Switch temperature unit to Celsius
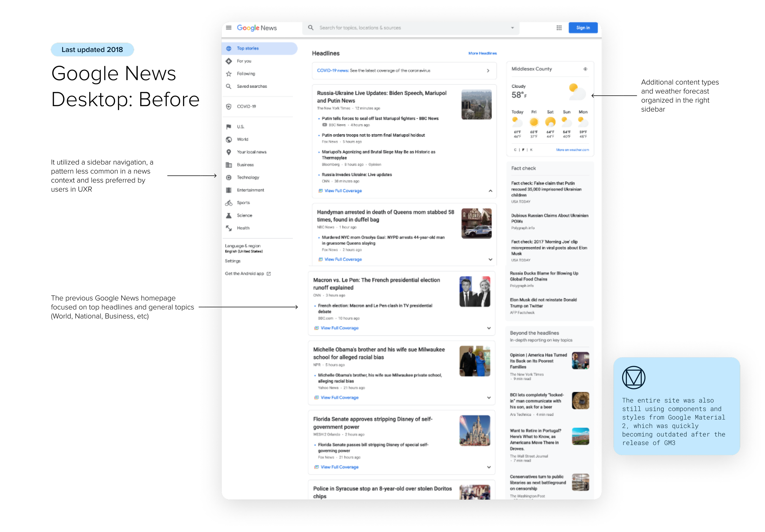The image size is (765, 532). pyautogui.click(x=515, y=150)
